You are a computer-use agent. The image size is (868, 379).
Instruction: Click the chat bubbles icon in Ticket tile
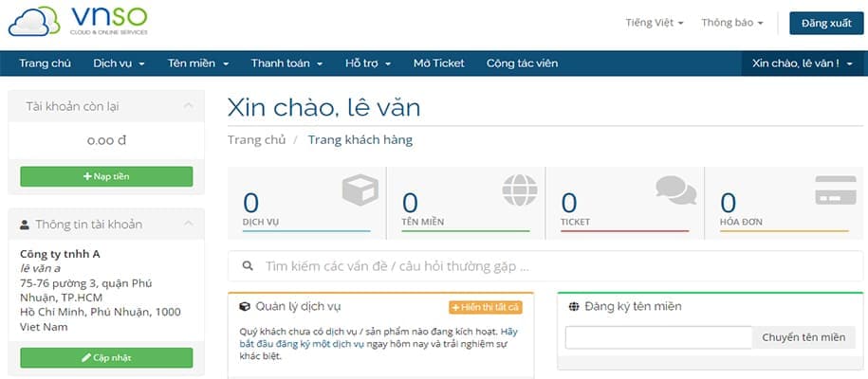point(676,189)
